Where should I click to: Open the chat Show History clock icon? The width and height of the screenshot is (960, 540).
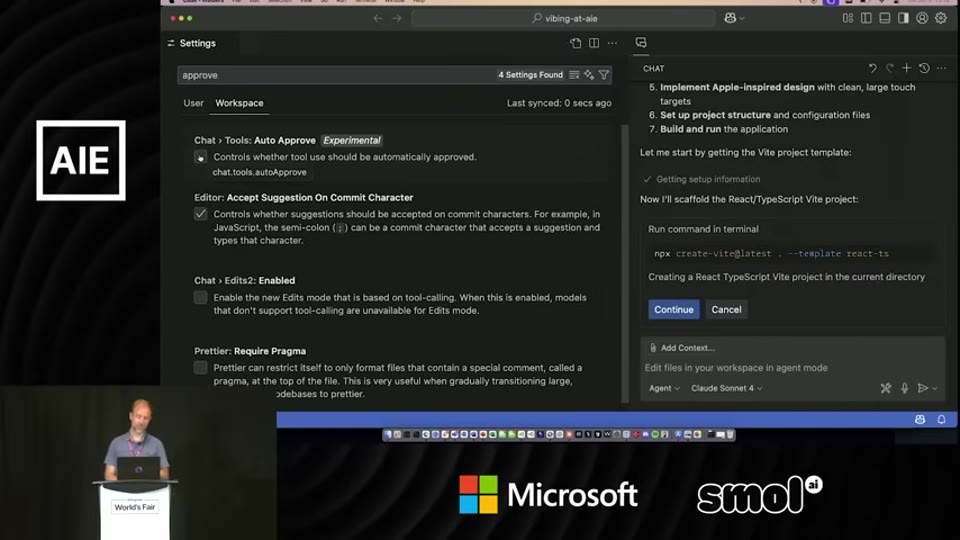click(924, 69)
